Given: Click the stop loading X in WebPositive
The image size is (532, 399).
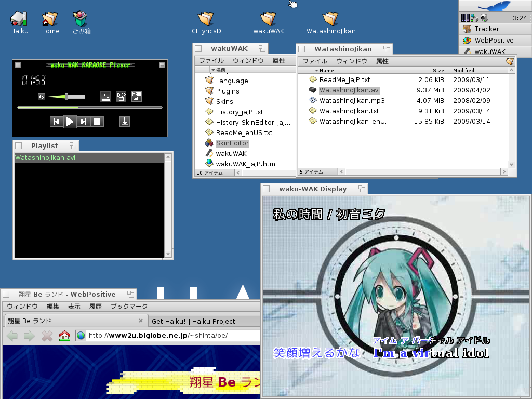Looking at the screenshot, I should click(47, 336).
